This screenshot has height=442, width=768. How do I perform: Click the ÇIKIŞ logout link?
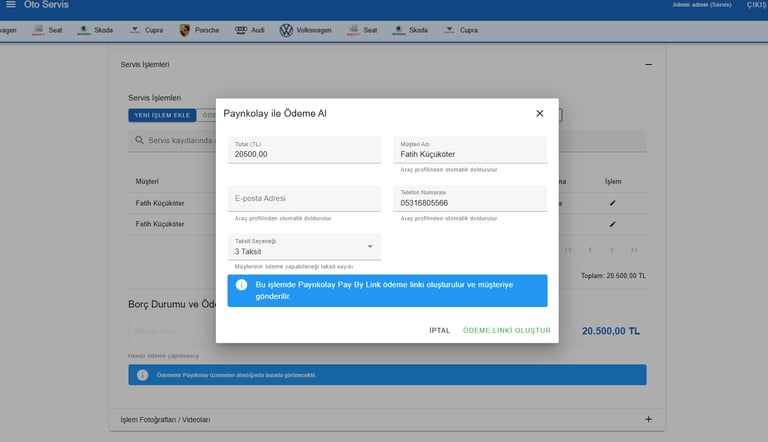tap(756, 5)
